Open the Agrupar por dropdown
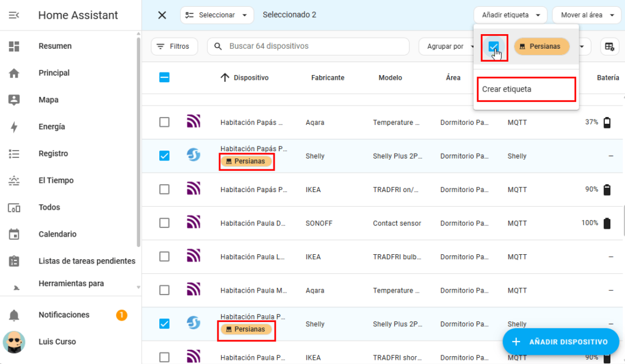This screenshot has height=364, width=625. 447,46
